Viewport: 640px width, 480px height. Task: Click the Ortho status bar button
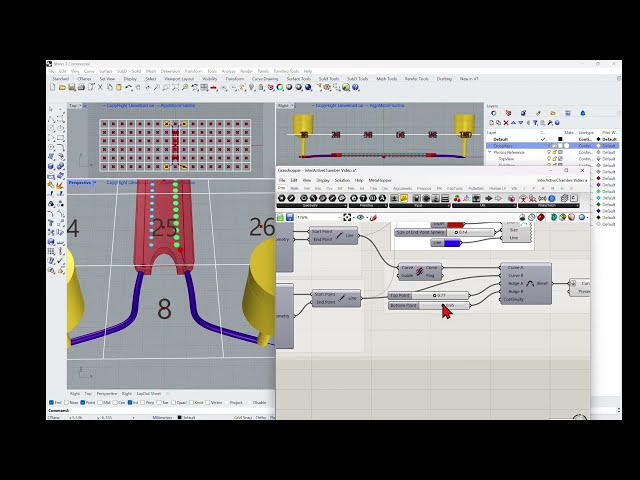(260, 418)
